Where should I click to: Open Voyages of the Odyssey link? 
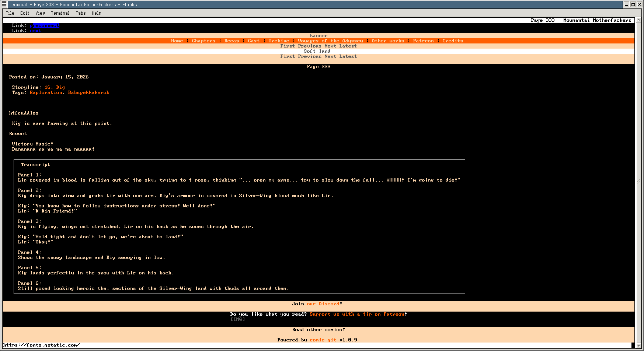pyautogui.click(x=330, y=41)
